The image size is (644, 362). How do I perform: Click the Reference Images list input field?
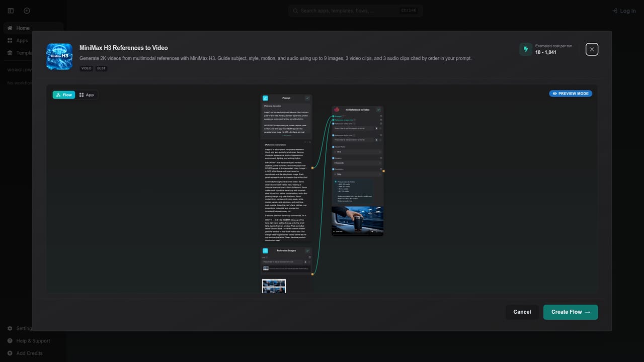click(x=283, y=262)
